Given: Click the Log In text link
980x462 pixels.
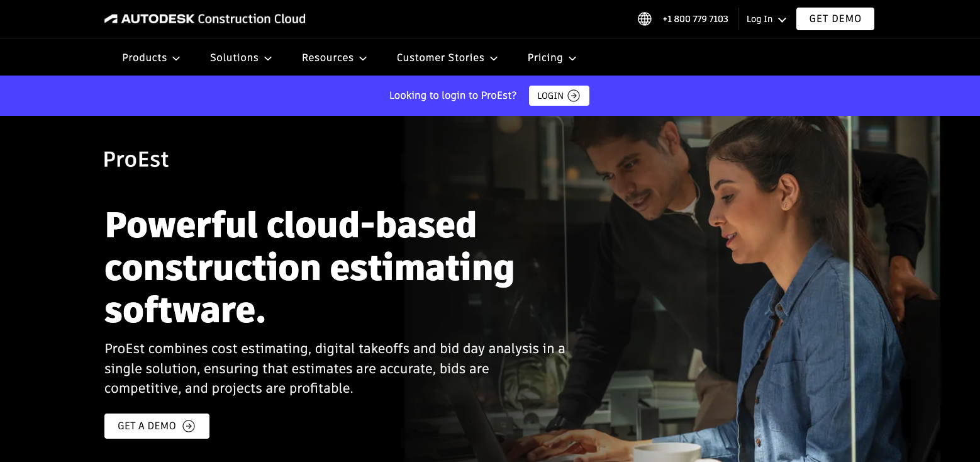Looking at the screenshot, I should click(759, 19).
